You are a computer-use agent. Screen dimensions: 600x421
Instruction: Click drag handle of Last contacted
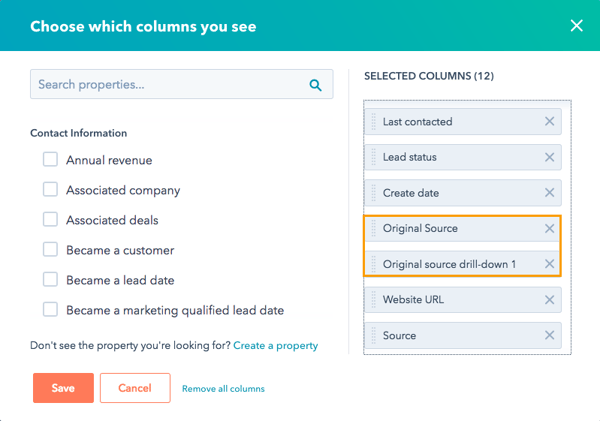(371, 122)
